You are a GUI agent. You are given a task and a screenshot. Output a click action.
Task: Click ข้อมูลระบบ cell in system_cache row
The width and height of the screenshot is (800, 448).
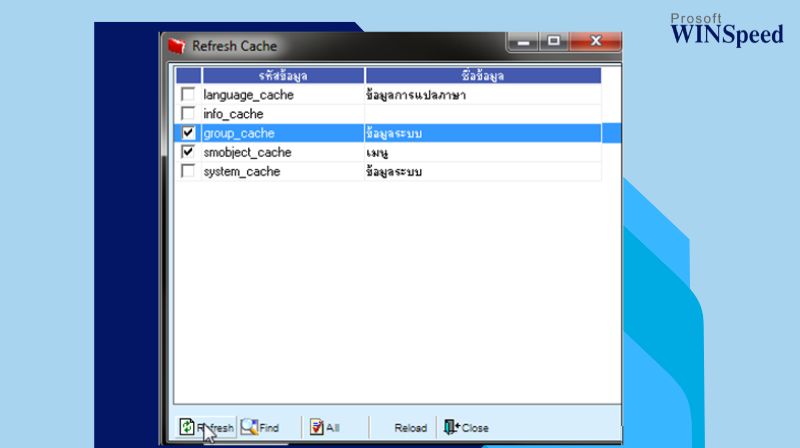coord(483,171)
